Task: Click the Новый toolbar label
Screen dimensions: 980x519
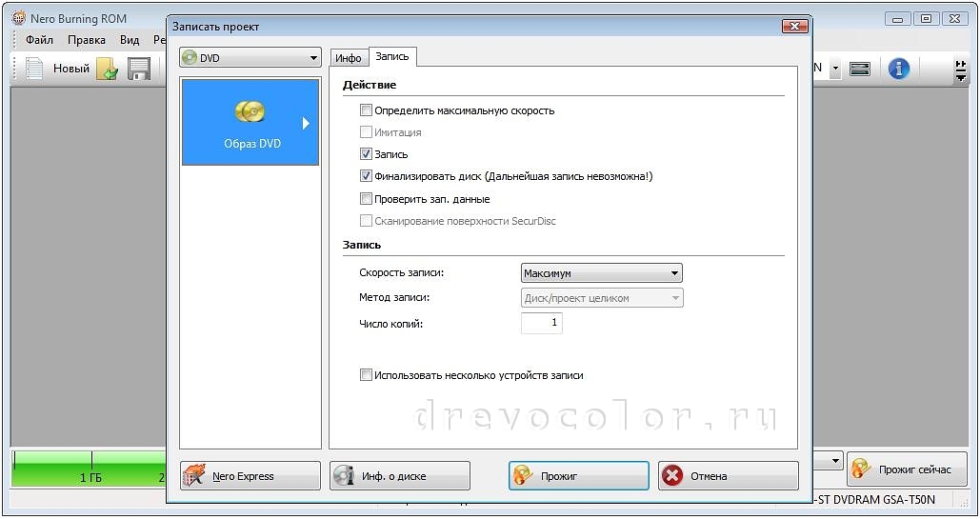Action: (71, 69)
